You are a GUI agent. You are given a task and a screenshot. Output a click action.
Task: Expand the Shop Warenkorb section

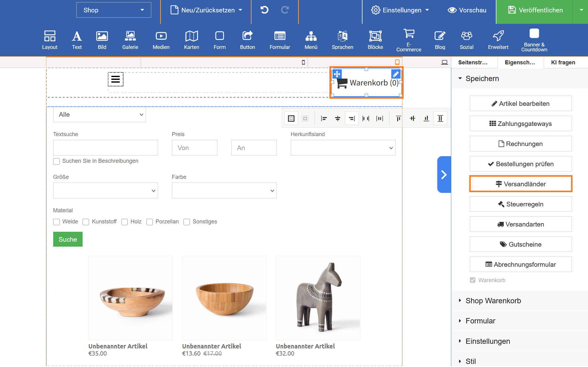tap(493, 301)
